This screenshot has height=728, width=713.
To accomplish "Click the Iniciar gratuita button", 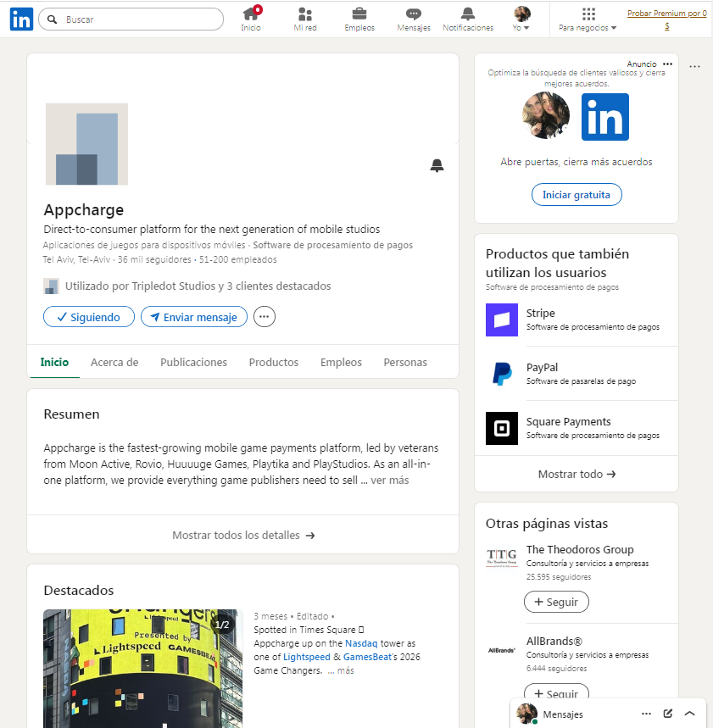I will pyautogui.click(x=576, y=195).
